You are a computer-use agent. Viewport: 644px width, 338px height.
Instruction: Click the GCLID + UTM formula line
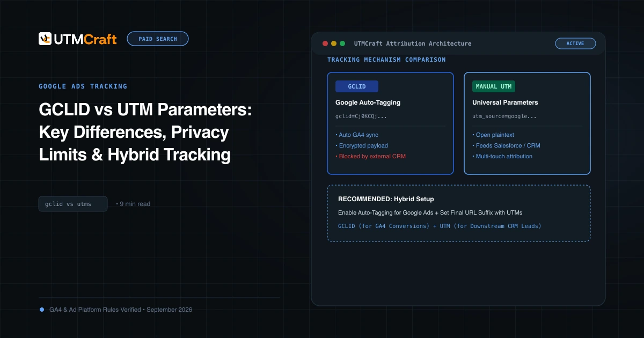point(440,226)
